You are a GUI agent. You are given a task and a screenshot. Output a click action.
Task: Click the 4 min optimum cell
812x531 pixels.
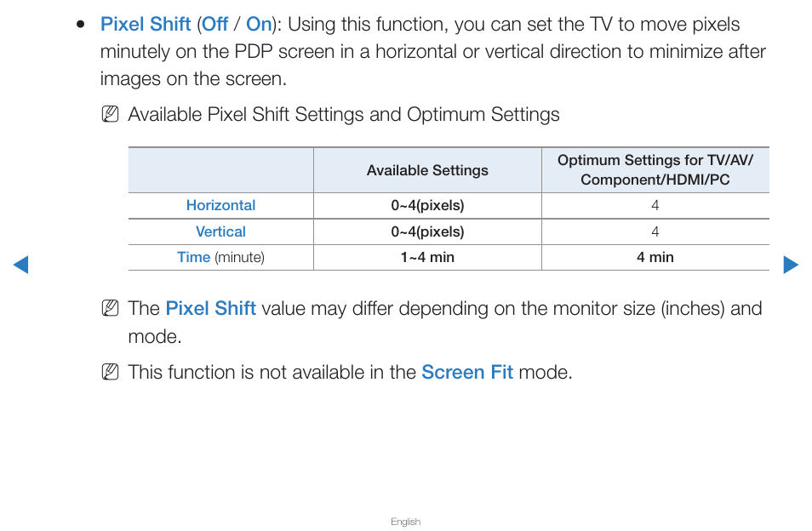(x=655, y=257)
